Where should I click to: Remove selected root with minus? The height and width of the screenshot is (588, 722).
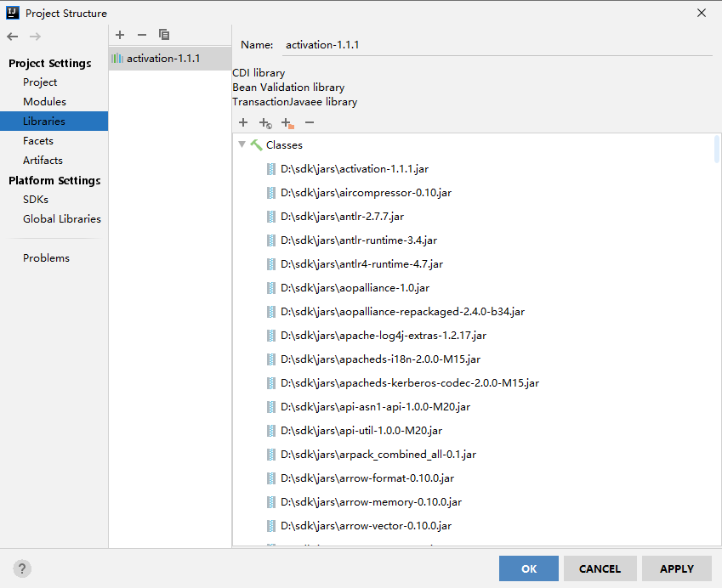310,122
